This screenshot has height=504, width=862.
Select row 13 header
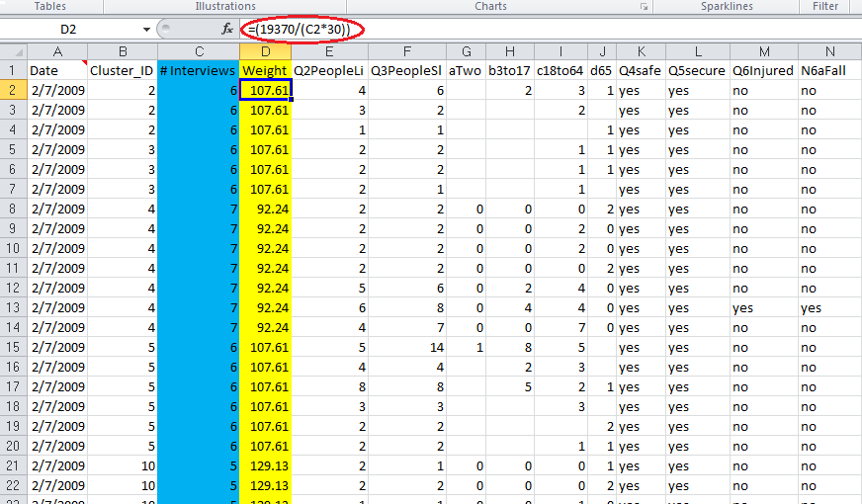click(x=13, y=307)
